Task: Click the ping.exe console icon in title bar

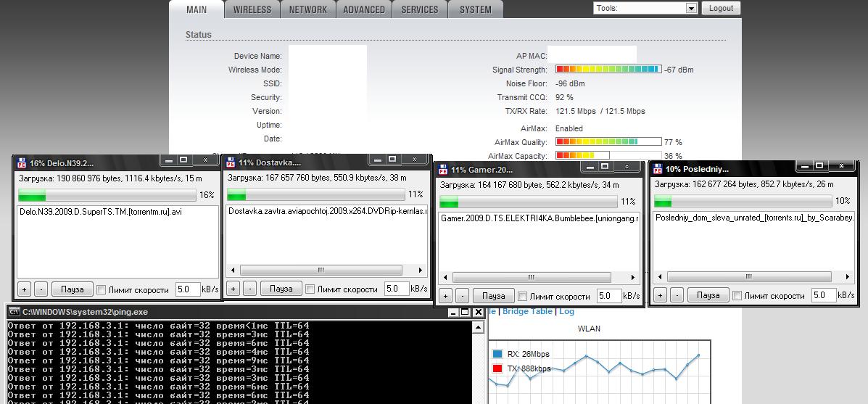Action: point(15,312)
